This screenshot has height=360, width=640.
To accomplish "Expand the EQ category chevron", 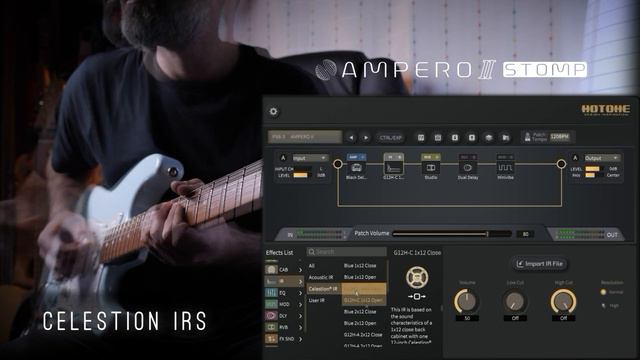I will point(300,293).
